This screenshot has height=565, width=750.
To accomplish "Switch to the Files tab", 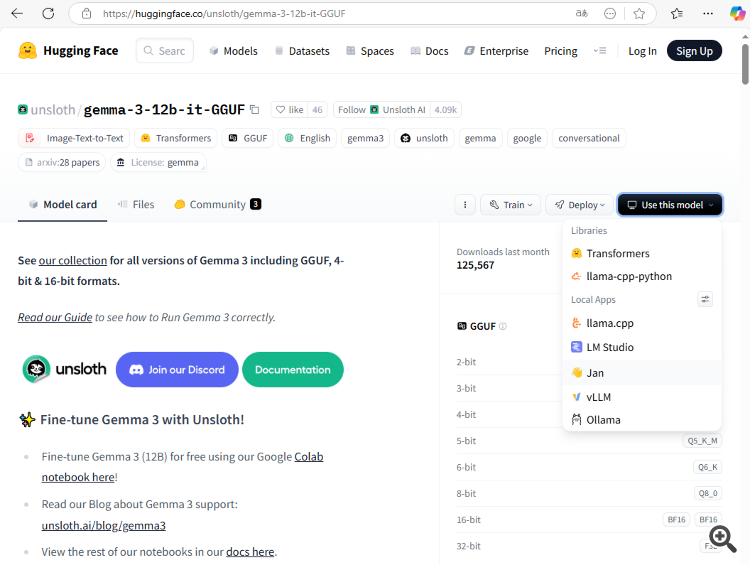I will 136,205.
